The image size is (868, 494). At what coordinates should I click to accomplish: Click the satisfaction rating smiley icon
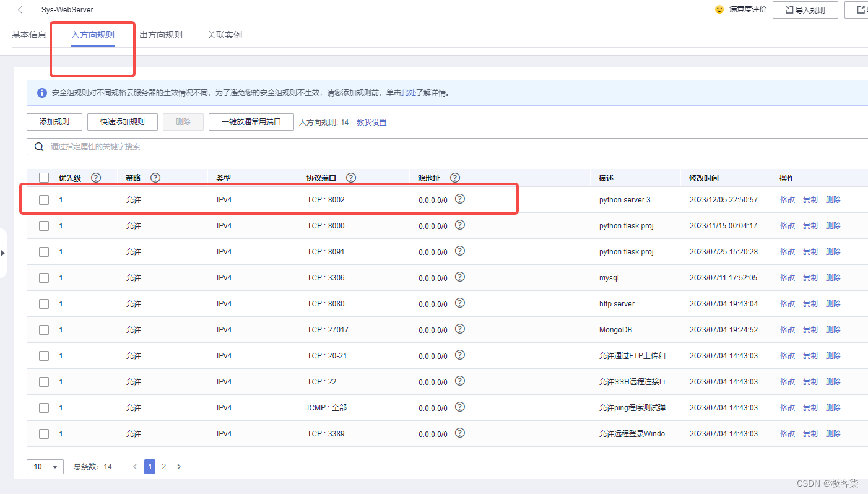(x=719, y=9)
